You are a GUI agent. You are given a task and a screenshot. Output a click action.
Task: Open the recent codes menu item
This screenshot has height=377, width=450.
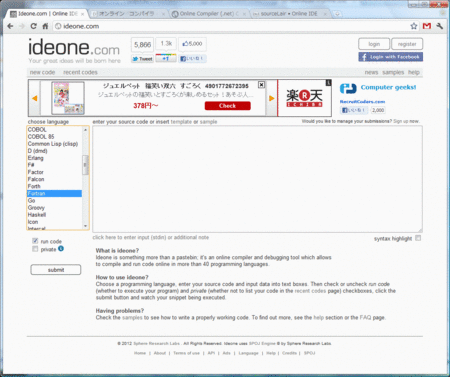[80, 72]
